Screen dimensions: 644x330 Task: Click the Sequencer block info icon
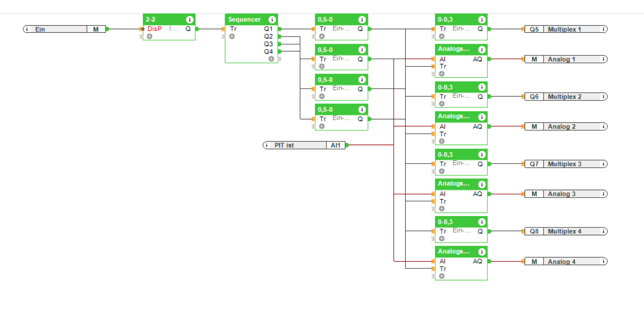(x=272, y=20)
